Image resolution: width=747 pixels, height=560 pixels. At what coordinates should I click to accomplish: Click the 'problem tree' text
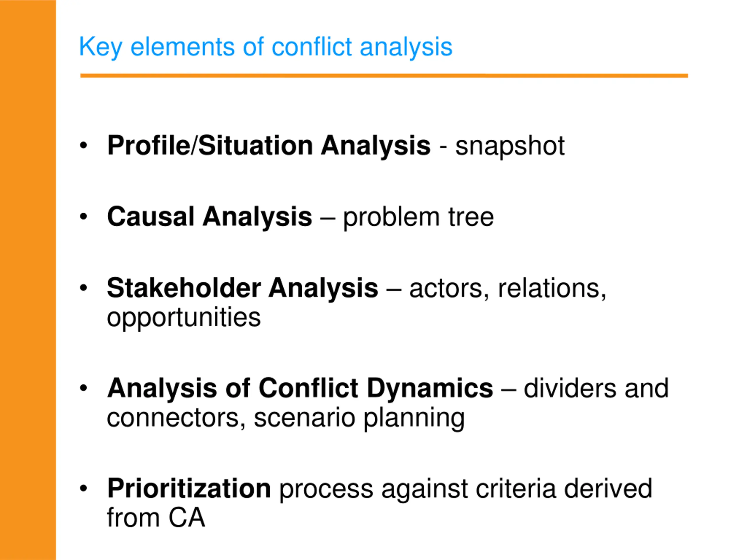point(418,217)
